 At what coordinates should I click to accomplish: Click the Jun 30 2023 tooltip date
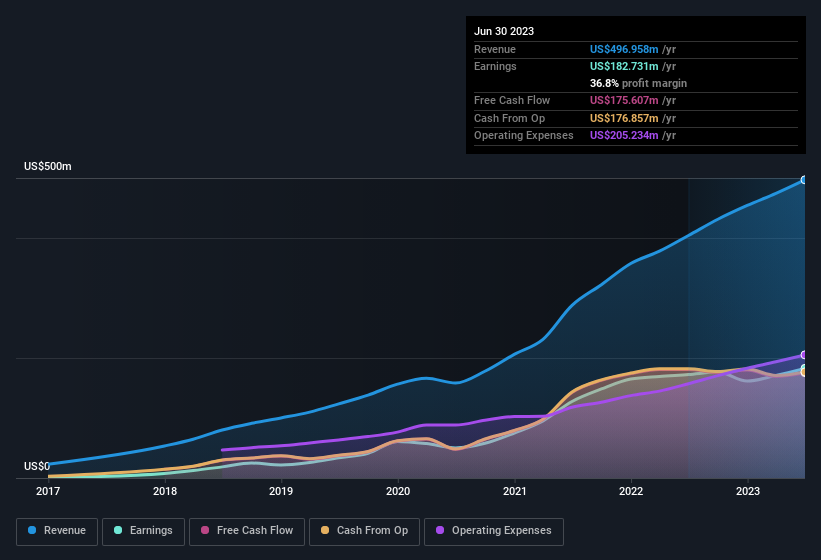pos(504,31)
